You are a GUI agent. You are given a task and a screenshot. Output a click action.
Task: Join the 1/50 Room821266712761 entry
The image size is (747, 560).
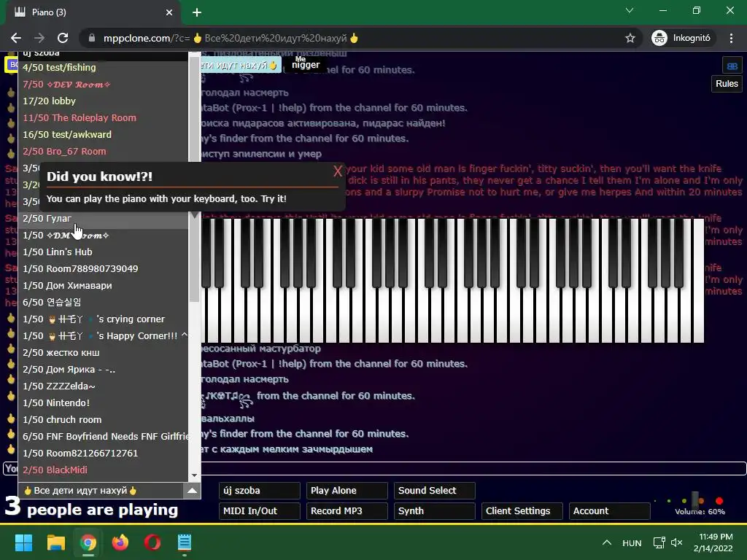click(x=104, y=454)
